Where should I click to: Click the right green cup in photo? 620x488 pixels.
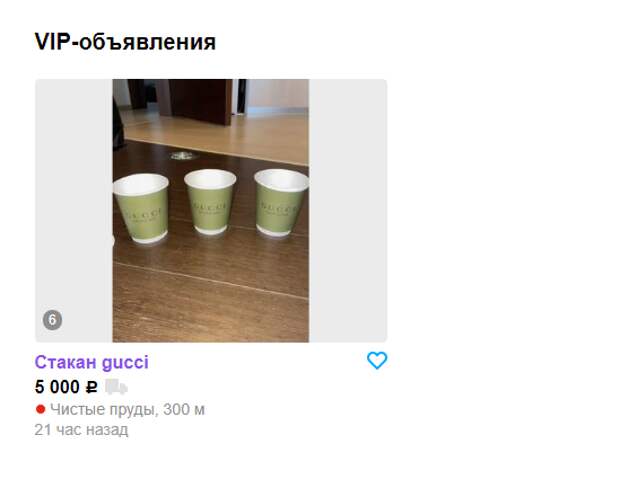point(282,203)
